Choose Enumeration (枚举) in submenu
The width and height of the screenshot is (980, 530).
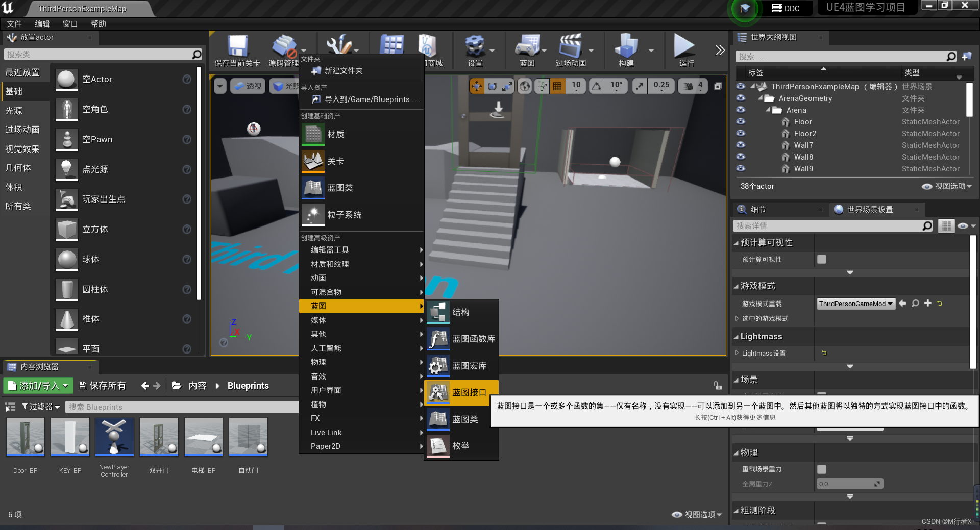tap(461, 446)
